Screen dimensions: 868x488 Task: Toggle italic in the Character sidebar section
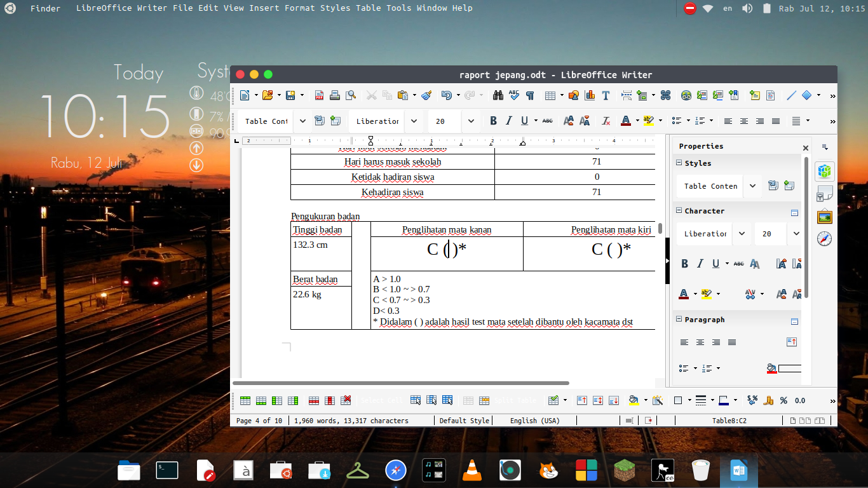[700, 263]
